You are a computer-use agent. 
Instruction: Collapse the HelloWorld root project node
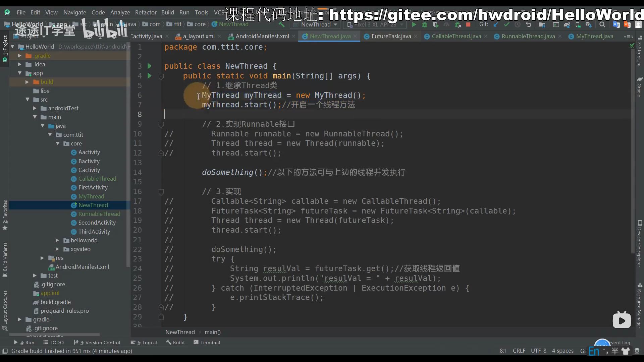(x=13, y=47)
